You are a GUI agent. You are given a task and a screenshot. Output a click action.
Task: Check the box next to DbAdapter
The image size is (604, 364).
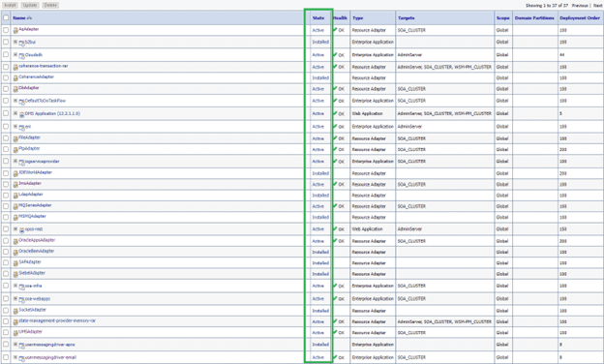point(6,89)
